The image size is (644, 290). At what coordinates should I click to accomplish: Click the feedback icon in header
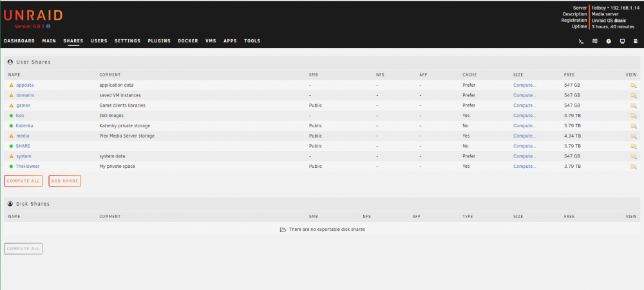[x=594, y=41]
